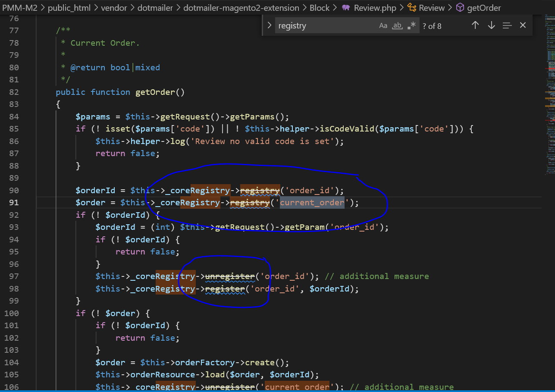Screen dimensions: 555x392
Task: Click 'getParams' method call on line 84
Action: (x=252, y=116)
